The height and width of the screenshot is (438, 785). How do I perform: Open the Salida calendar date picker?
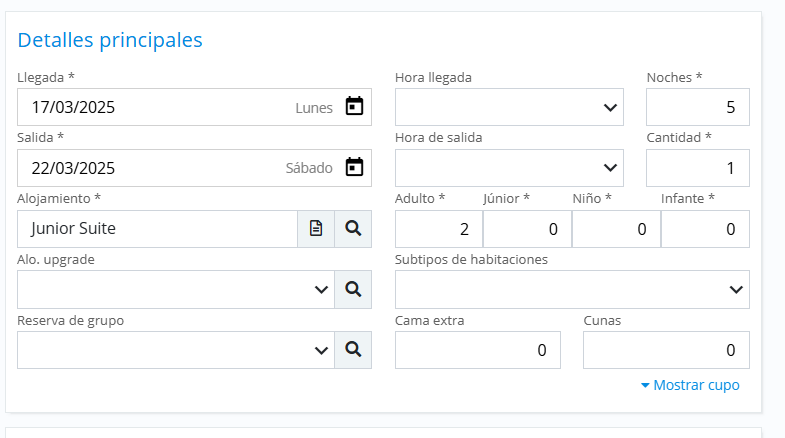pos(354,167)
